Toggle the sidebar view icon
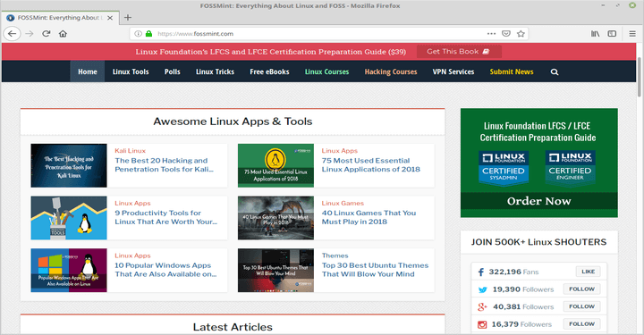 pos(612,34)
